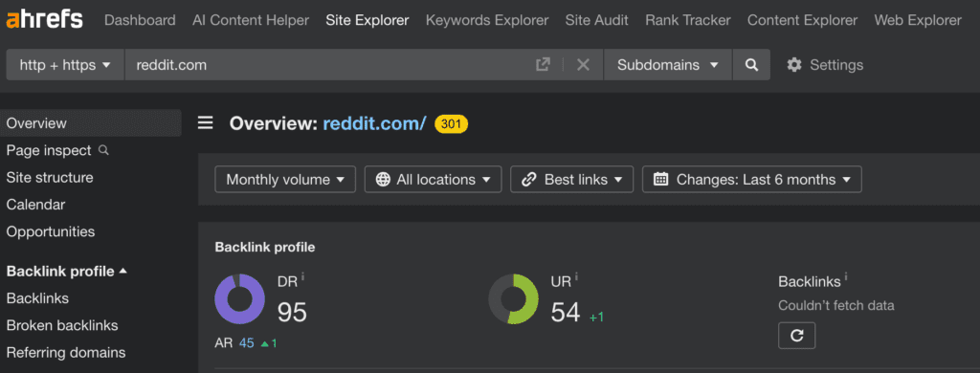Click the Settings gear icon
The image size is (980, 373).
(794, 65)
